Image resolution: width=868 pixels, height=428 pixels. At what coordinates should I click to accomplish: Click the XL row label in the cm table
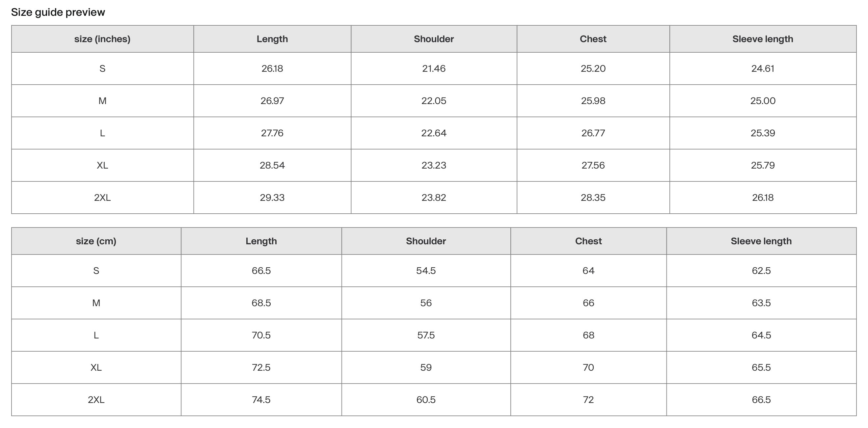pyautogui.click(x=96, y=367)
